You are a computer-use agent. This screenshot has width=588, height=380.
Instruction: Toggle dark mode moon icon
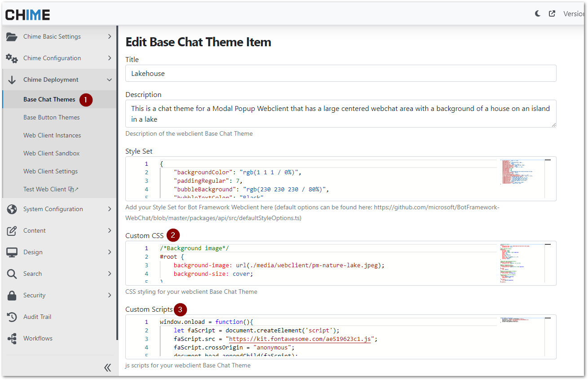[538, 14]
